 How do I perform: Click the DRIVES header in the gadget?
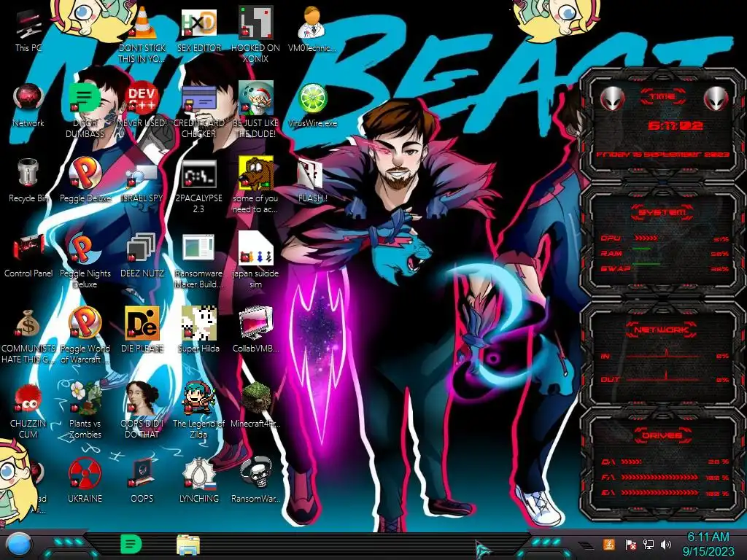[662, 435]
